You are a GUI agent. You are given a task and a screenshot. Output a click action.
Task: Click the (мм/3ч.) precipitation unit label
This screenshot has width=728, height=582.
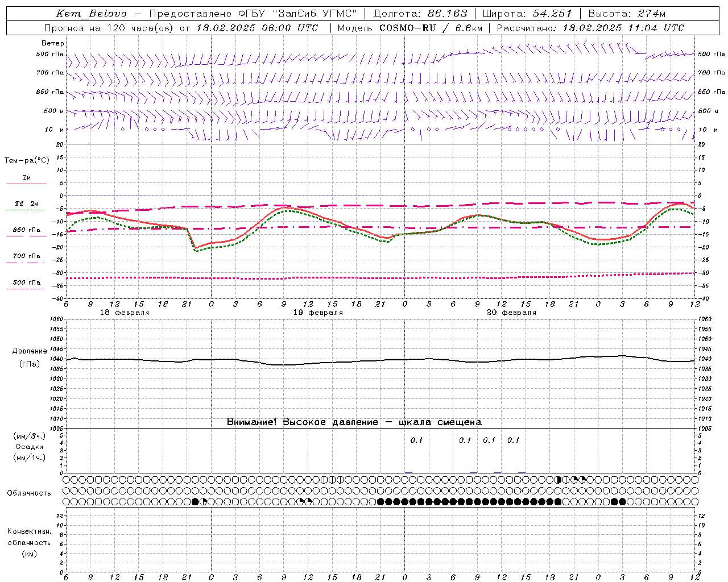pos(30,436)
